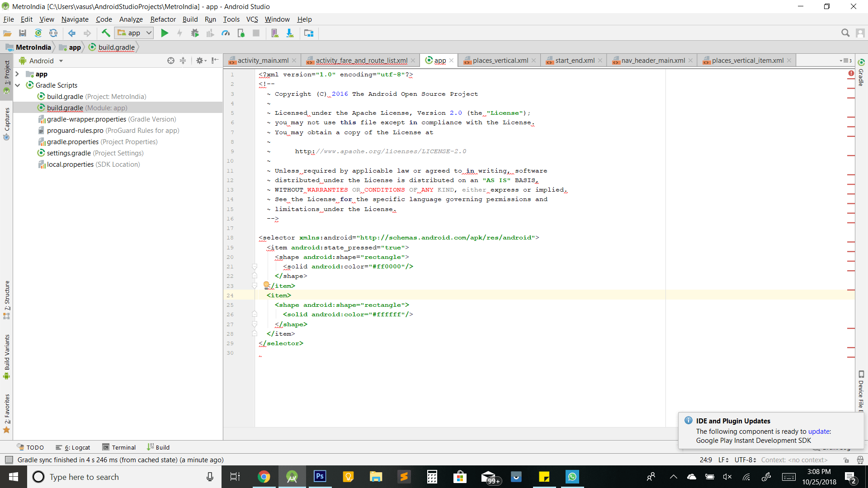The height and width of the screenshot is (488, 868).
Task: Expand the Gradle Scripts tree item
Action: [x=19, y=84]
